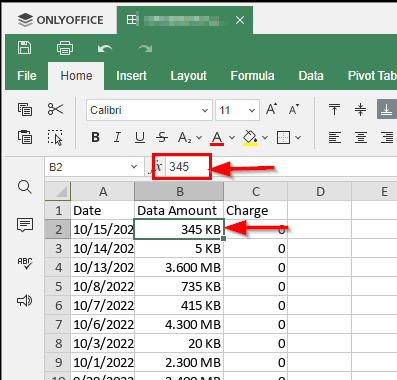Select column B header
The height and width of the screenshot is (380, 397).
(x=179, y=192)
